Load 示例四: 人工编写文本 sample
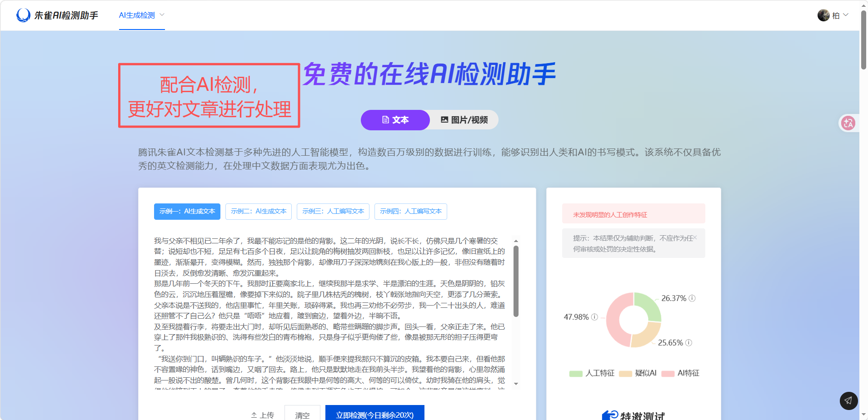Viewport: 868px width, 420px height. pos(411,212)
